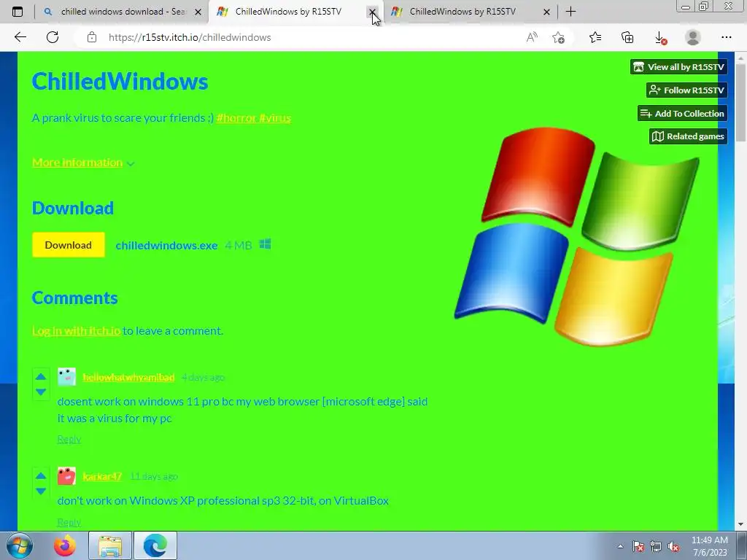Downvote hellowhatwhyamibad's comment
This screenshot has height=560, width=747.
(41, 392)
